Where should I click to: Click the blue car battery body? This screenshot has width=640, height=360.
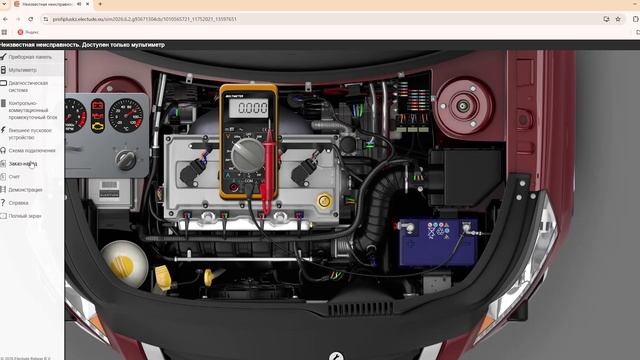point(437,242)
